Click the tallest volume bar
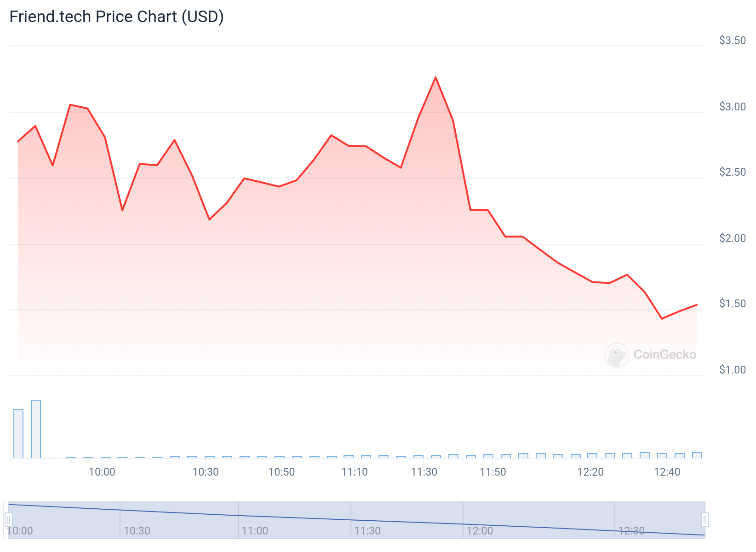 [x=36, y=429]
